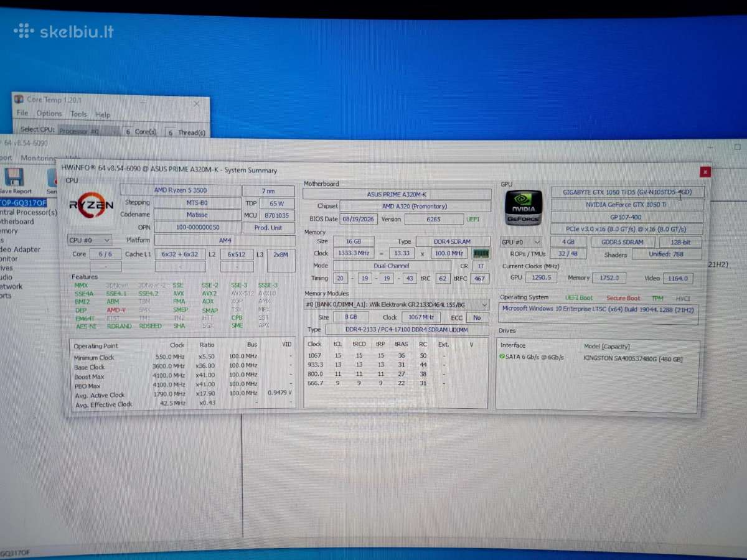Click the 1333.3 MHz memory clock field
This screenshot has height=560, width=747.
pyautogui.click(x=354, y=253)
